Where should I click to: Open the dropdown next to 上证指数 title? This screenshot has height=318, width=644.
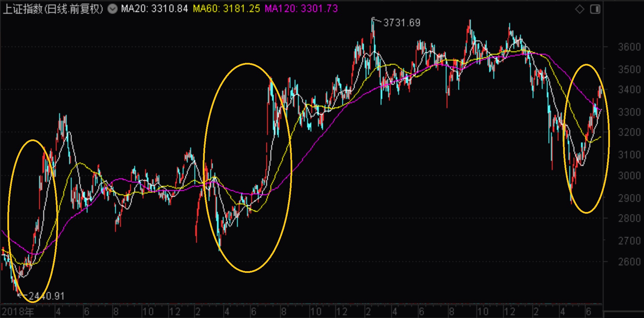click(113, 9)
